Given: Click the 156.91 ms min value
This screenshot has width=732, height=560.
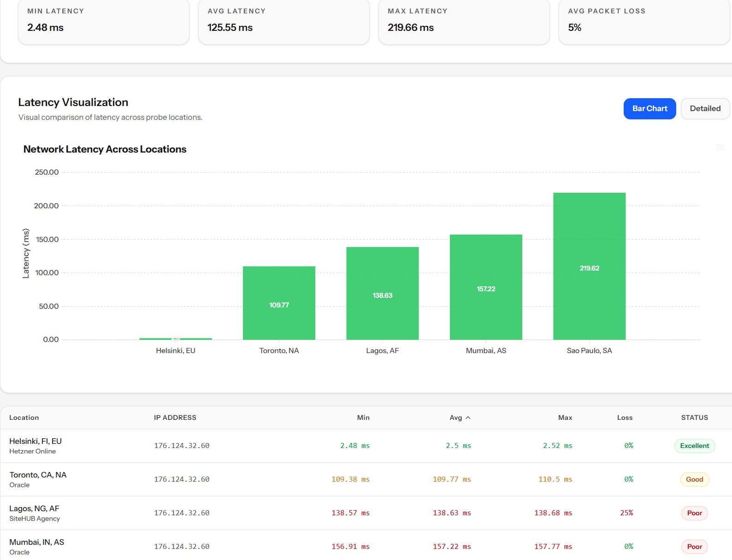Looking at the screenshot, I should coord(350,547).
